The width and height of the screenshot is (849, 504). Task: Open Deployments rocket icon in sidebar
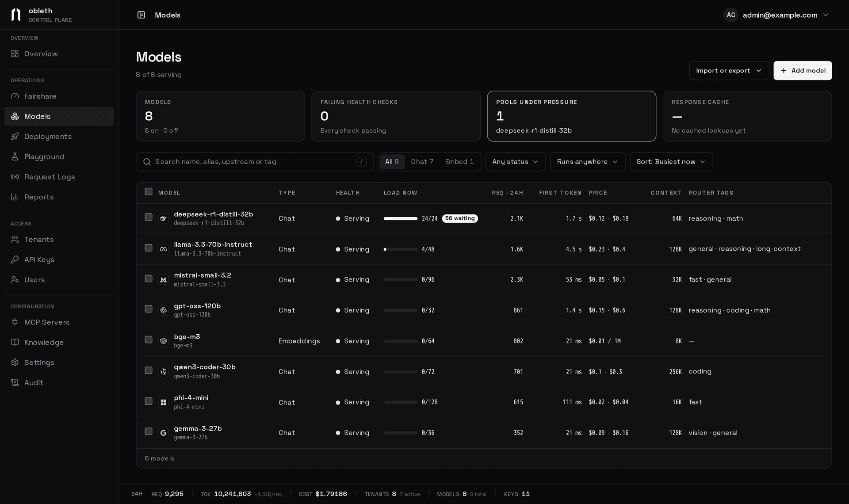15,136
